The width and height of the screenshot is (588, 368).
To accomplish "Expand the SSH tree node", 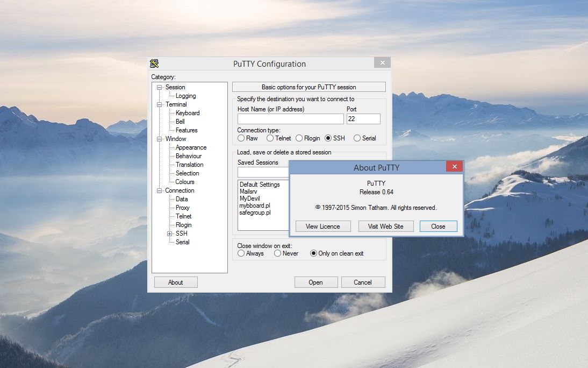I will click(169, 233).
